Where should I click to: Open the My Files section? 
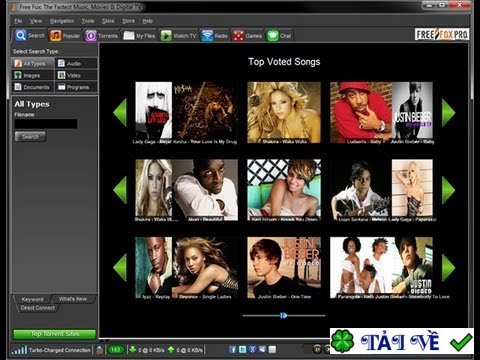[x=139, y=36]
